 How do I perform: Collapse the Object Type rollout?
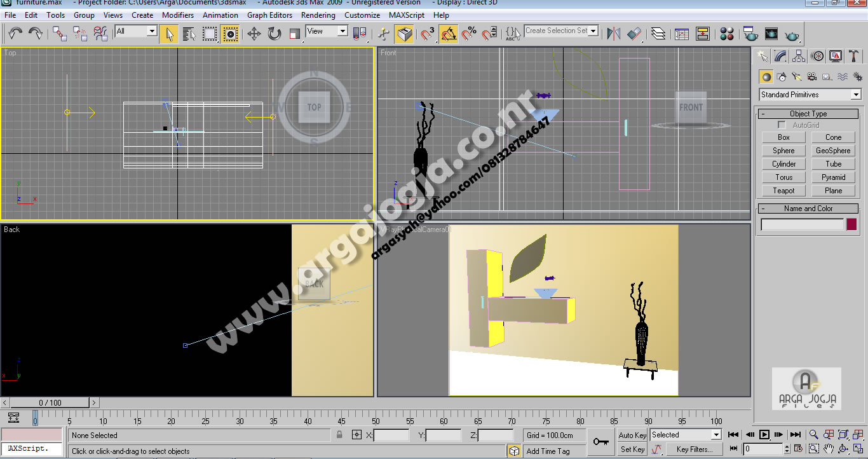pyautogui.click(x=808, y=114)
